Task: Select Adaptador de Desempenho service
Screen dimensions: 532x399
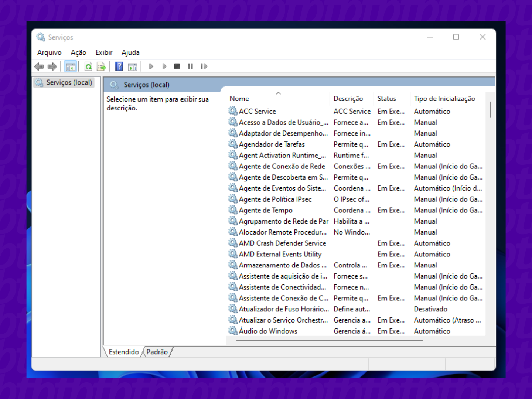Action: click(283, 133)
